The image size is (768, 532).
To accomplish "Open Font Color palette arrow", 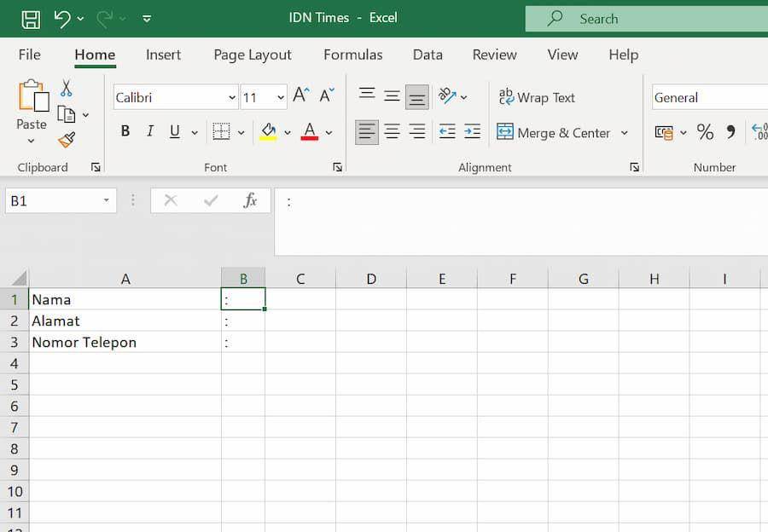I will [329, 133].
